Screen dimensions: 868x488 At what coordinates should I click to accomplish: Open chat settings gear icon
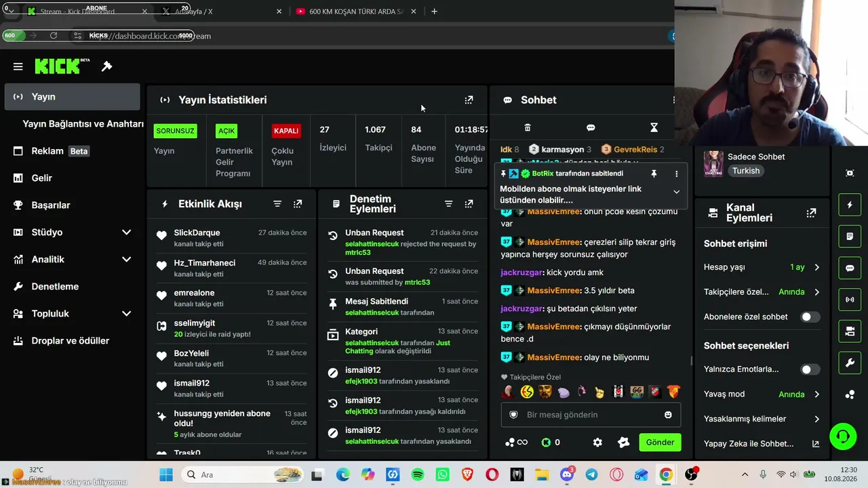[597, 443]
